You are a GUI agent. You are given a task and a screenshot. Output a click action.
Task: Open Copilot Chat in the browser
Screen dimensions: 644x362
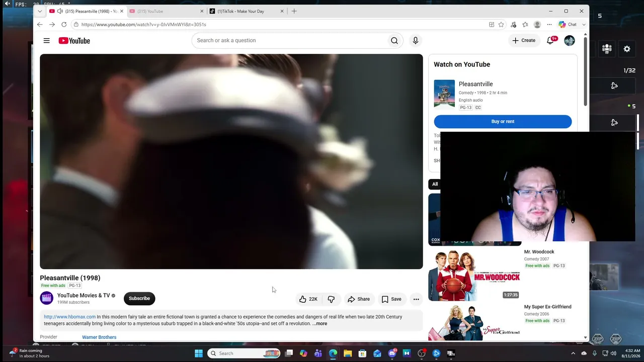[x=568, y=24]
